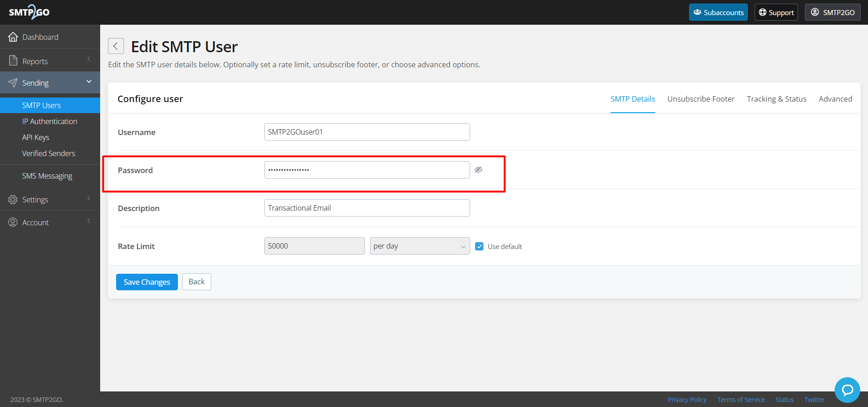Open Subaccounts button
The height and width of the screenshot is (407, 868).
click(718, 12)
